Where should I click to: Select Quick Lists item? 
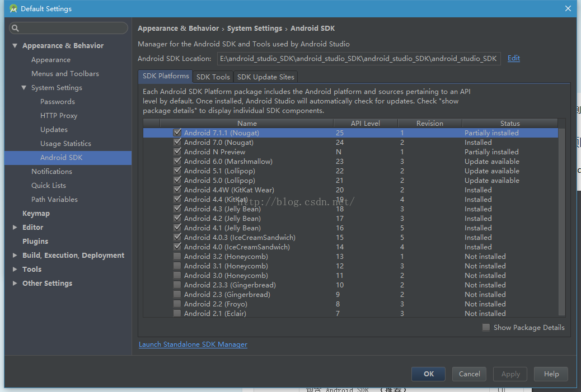(49, 186)
